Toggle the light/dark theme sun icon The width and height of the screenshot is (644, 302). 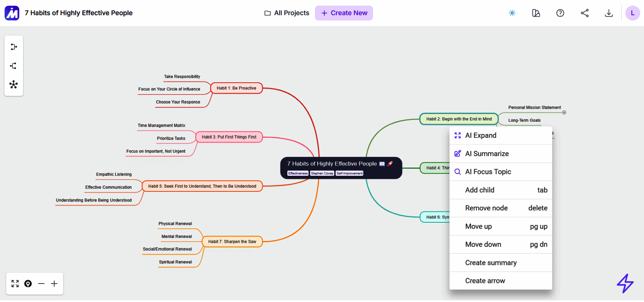click(512, 13)
